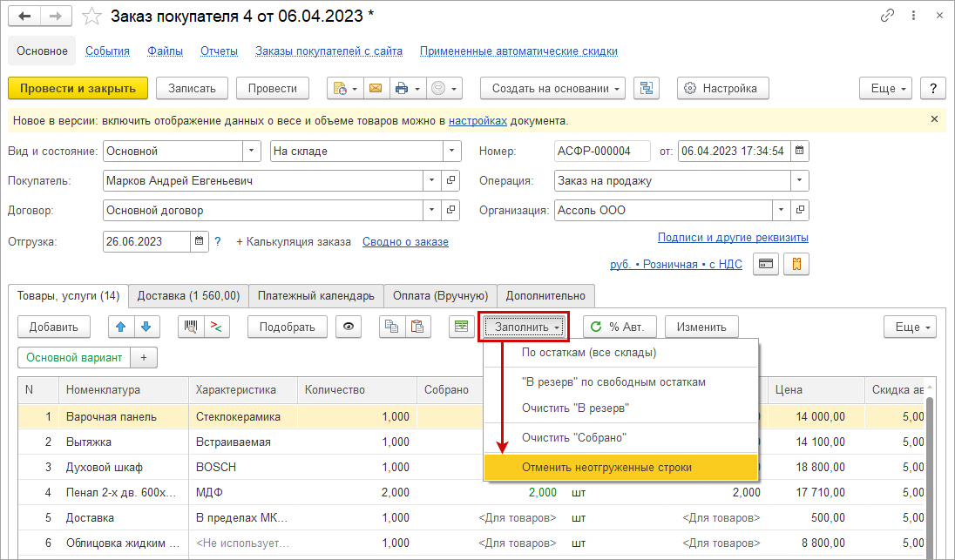Open the Заполнить dropdown button
Viewport: 955px width, 560px height.
click(x=524, y=327)
